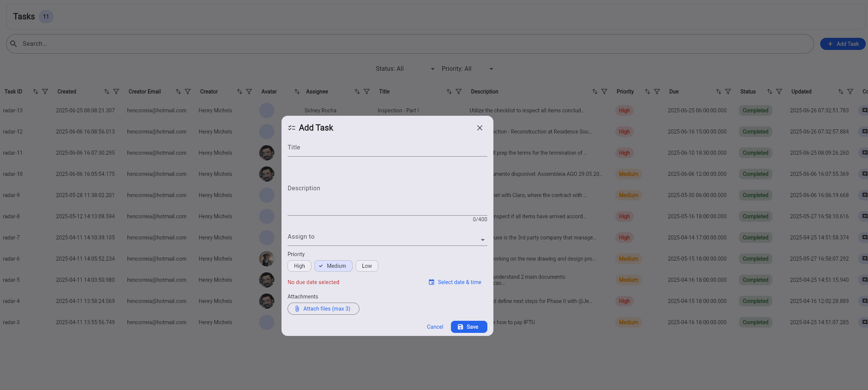Click the plus icon on Add Task button

(x=830, y=44)
